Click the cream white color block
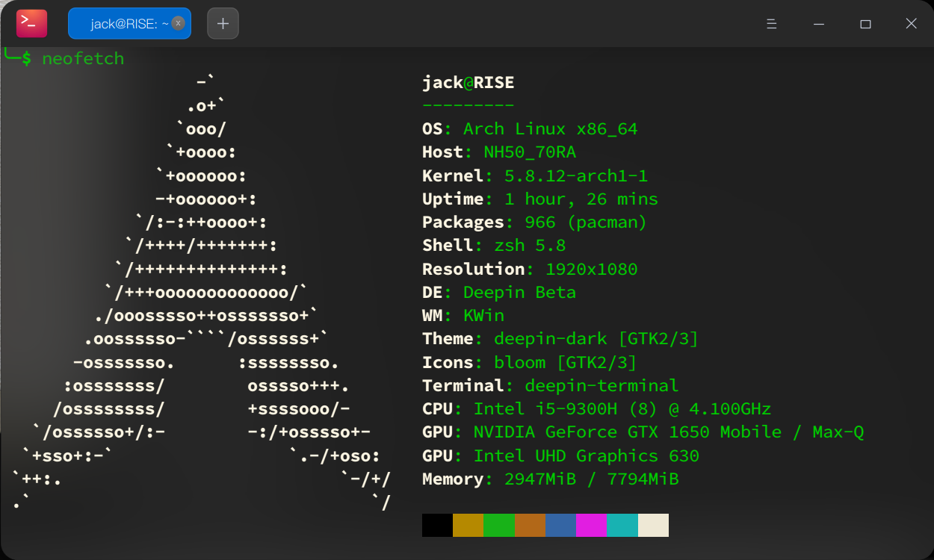 [x=653, y=525]
